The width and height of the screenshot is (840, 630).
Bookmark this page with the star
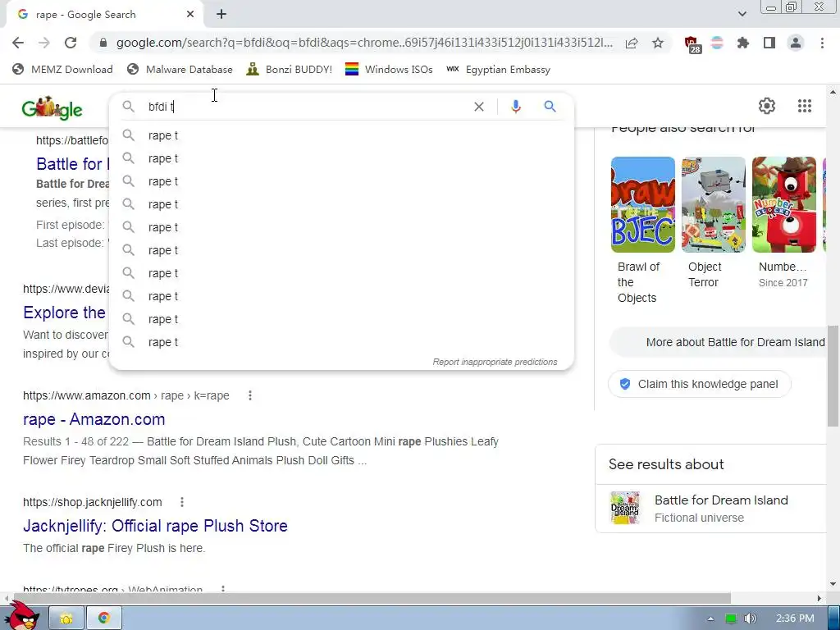(x=658, y=43)
